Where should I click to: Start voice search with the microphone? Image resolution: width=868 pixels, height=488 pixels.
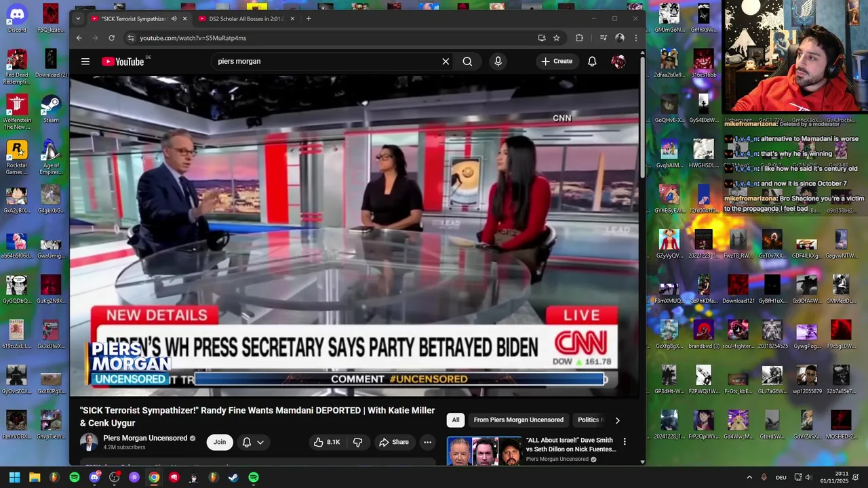[x=498, y=61]
